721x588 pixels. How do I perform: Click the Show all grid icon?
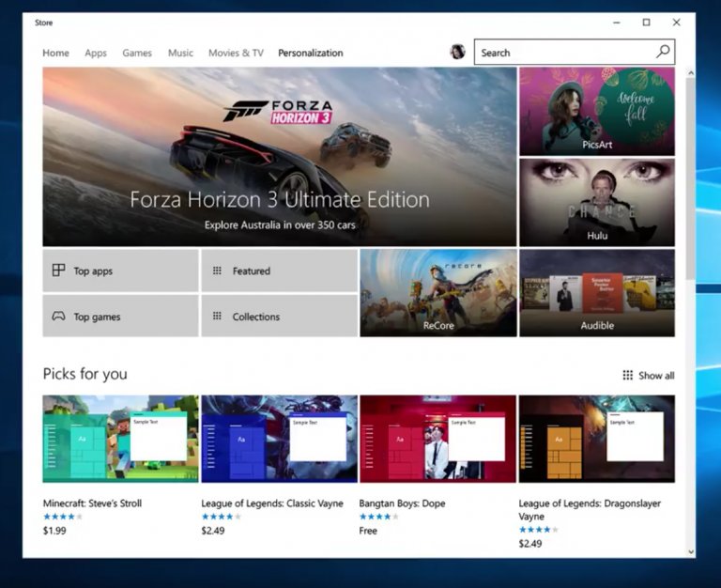pyautogui.click(x=627, y=376)
